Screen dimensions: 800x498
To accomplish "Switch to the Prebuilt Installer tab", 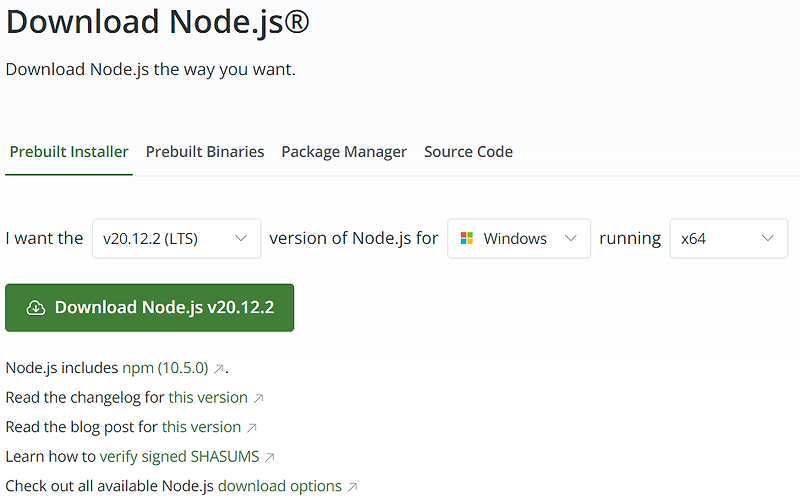I will pyautogui.click(x=69, y=152).
